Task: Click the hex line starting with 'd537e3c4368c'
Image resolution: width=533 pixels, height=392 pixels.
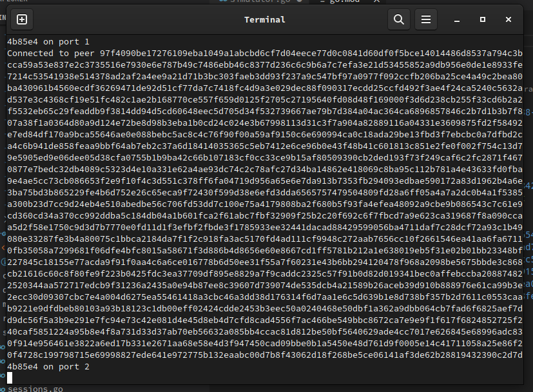Action: (265, 100)
